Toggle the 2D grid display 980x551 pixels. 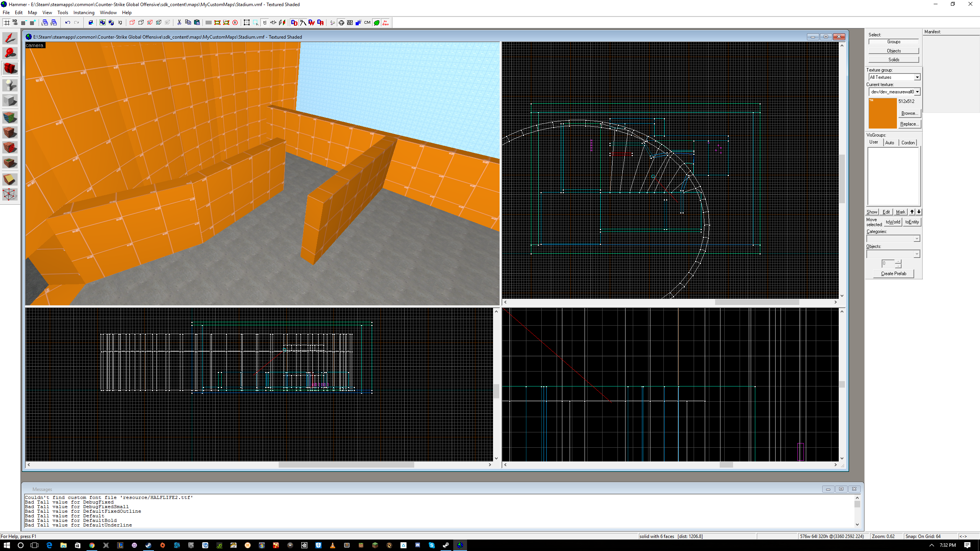tap(7, 23)
